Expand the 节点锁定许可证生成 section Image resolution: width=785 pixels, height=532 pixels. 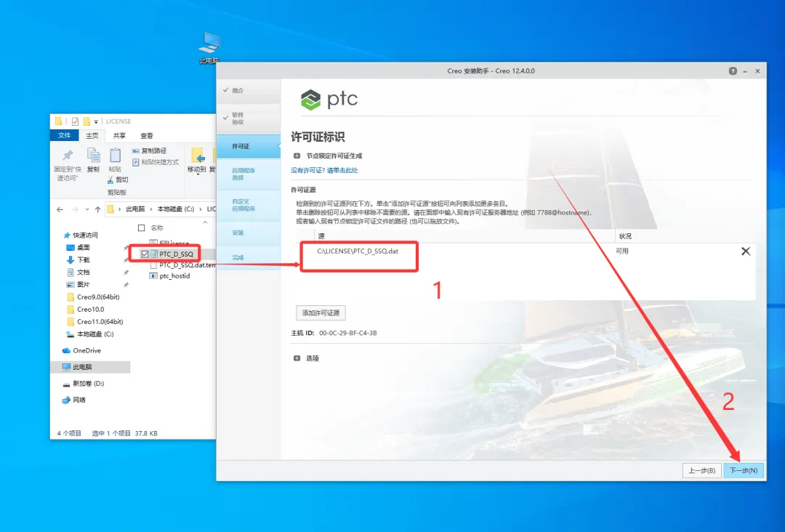[x=297, y=156]
